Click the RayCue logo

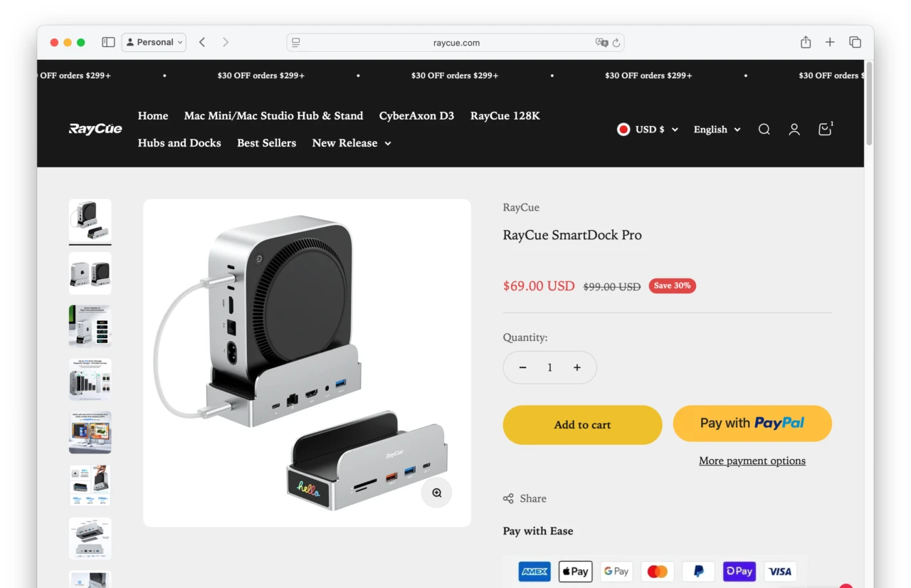[x=95, y=129]
